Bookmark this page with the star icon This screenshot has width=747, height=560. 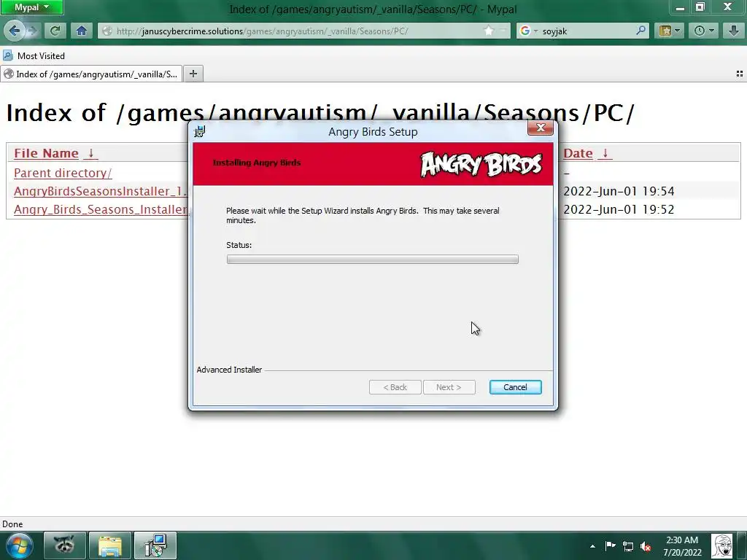489,31
